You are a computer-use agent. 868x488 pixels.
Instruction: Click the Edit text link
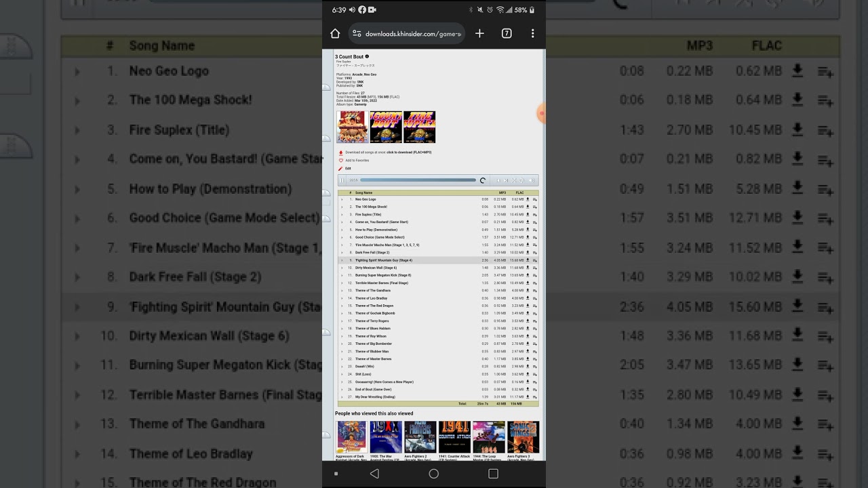point(348,169)
